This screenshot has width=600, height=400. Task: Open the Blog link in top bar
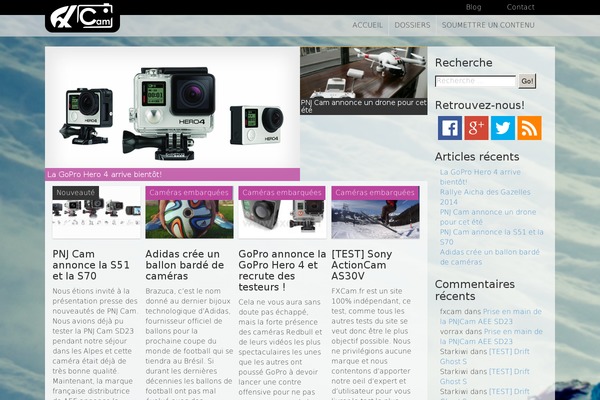473,7
